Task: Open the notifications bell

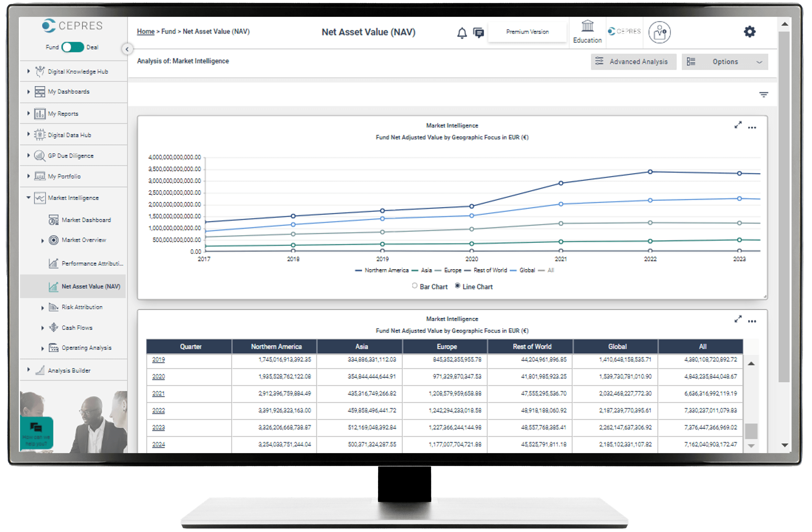Action: pyautogui.click(x=462, y=33)
